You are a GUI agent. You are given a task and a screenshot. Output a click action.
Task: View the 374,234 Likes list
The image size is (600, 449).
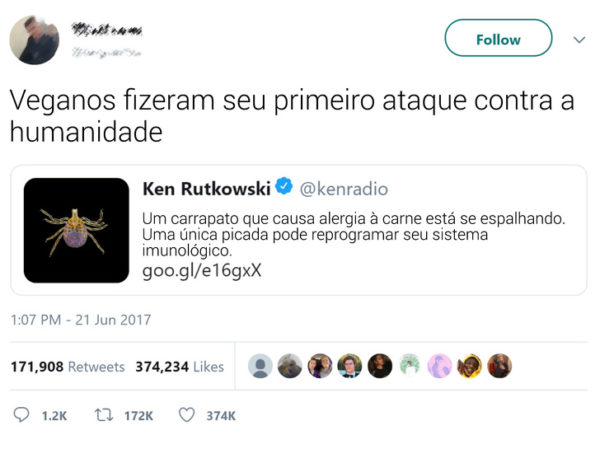(179, 367)
